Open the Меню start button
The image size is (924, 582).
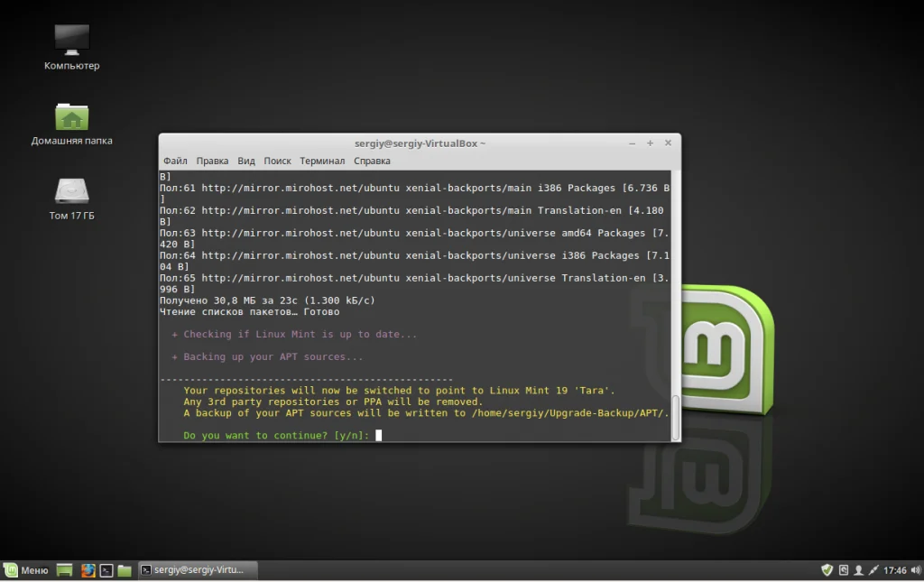click(26, 569)
